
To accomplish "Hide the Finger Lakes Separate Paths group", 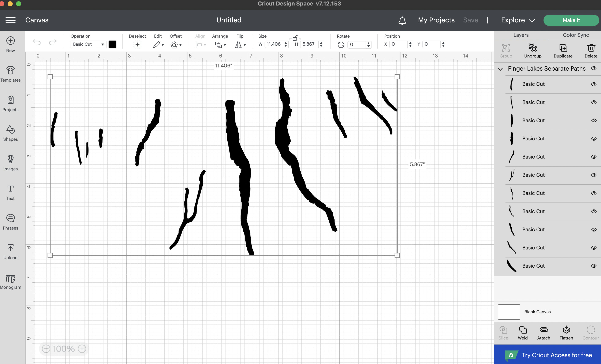I will coord(594,68).
